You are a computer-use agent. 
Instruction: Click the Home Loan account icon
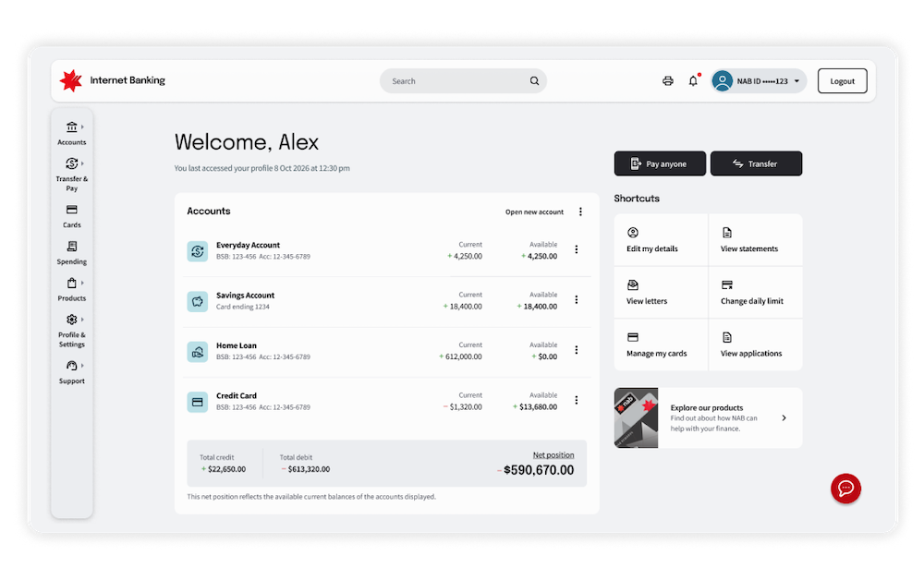coord(197,351)
